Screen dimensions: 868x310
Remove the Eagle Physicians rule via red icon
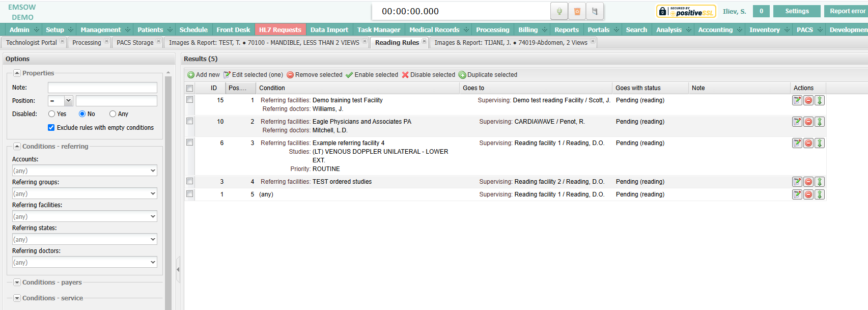tap(808, 122)
